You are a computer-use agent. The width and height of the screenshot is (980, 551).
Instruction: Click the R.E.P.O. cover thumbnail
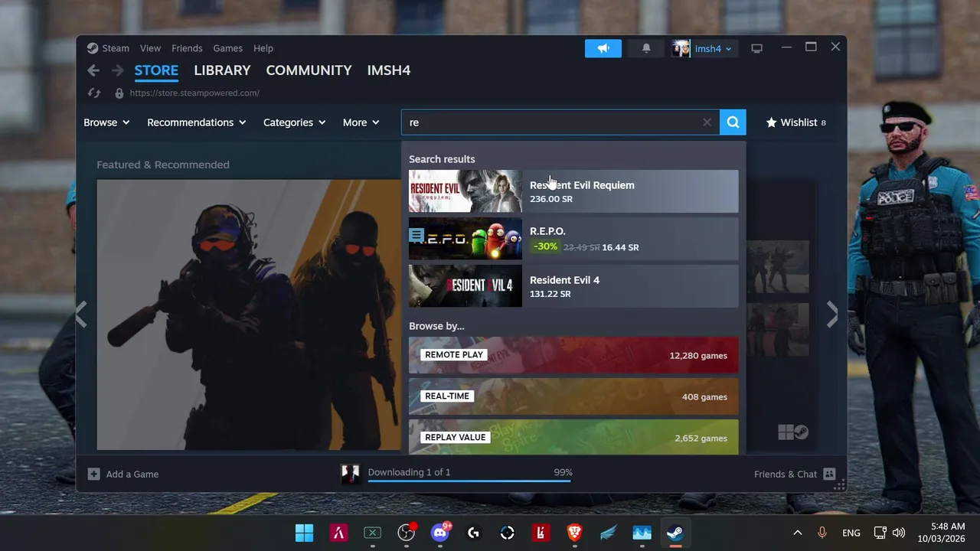click(465, 239)
